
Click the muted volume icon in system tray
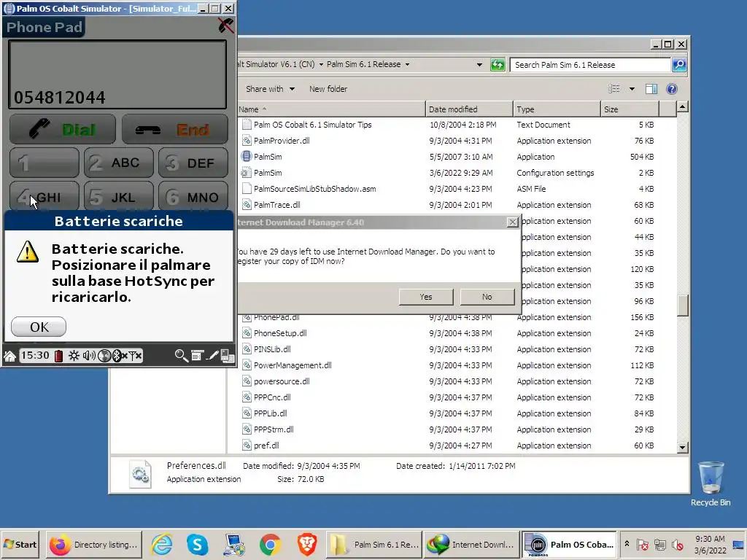[677, 545]
